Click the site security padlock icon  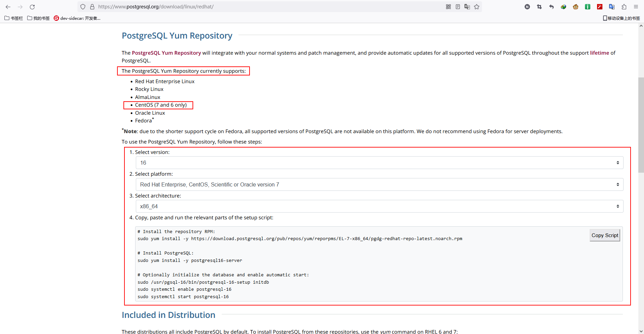point(92,7)
